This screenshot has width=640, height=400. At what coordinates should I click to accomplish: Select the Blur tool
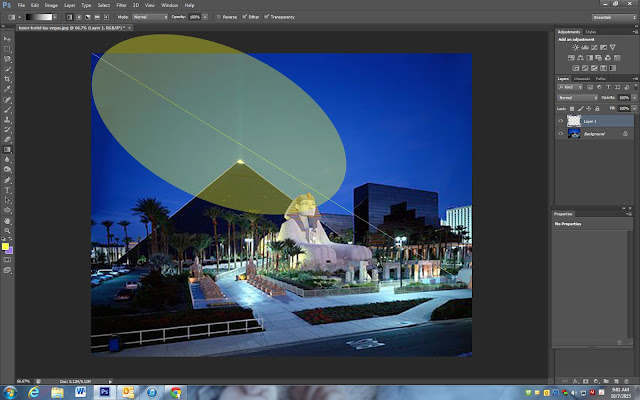tap(7, 160)
